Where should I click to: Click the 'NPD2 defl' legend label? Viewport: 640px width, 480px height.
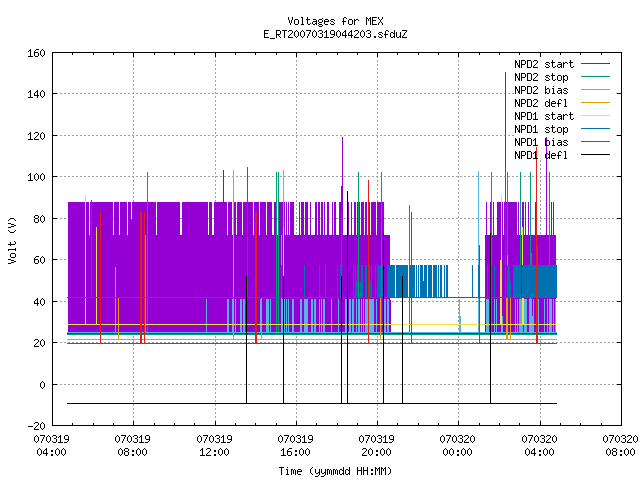point(541,103)
